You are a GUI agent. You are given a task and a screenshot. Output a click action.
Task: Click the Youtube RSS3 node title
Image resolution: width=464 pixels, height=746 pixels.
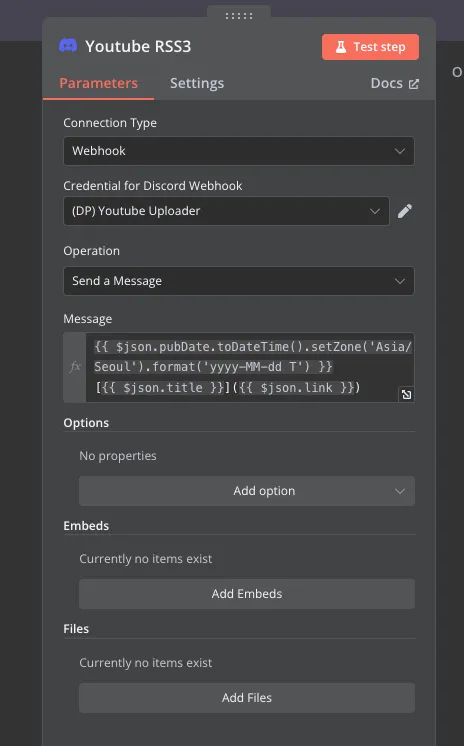pos(138,47)
